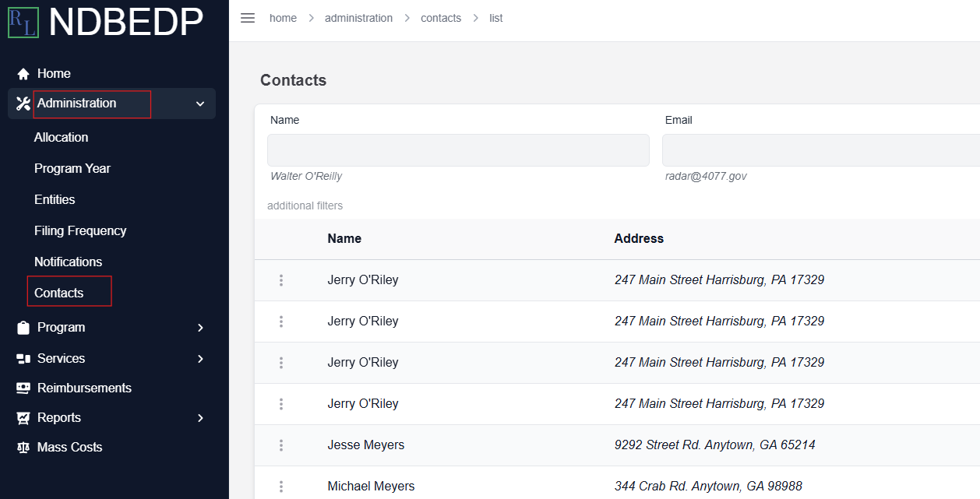Select the 'Michael Meyers' name cell

(x=371, y=487)
